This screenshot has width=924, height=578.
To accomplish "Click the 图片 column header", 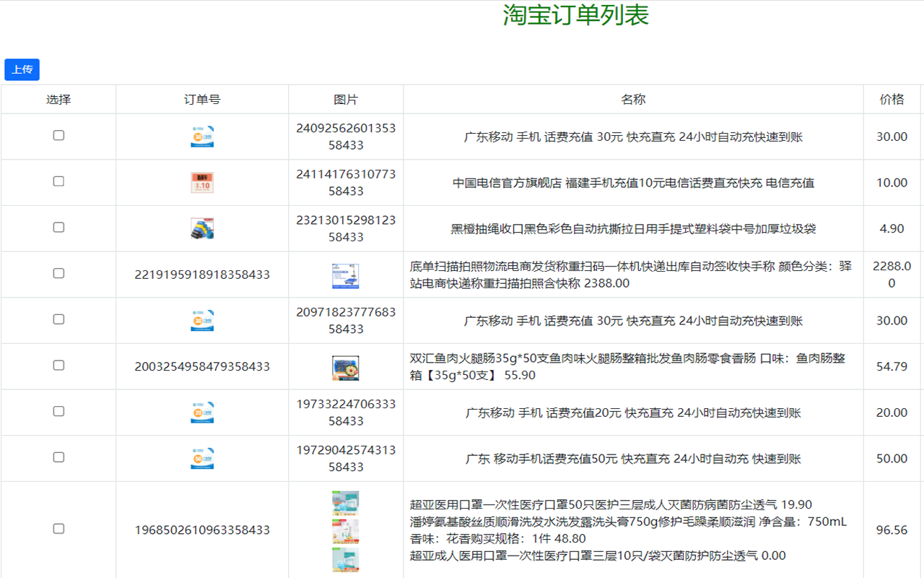I will point(346,99).
